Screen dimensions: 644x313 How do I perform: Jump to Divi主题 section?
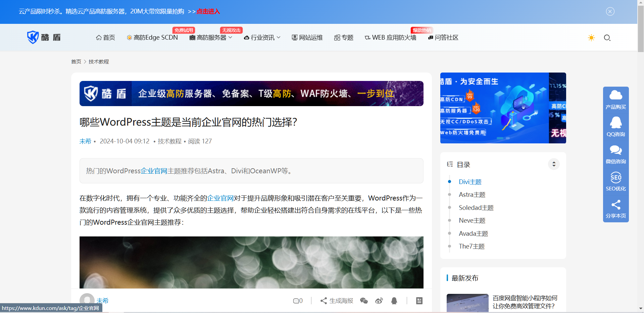[470, 182]
